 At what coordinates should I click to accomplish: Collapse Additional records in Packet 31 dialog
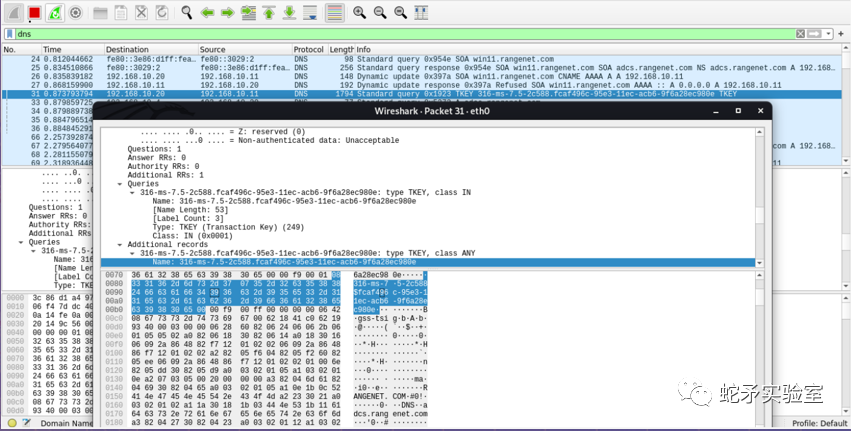(x=120, y=245)
